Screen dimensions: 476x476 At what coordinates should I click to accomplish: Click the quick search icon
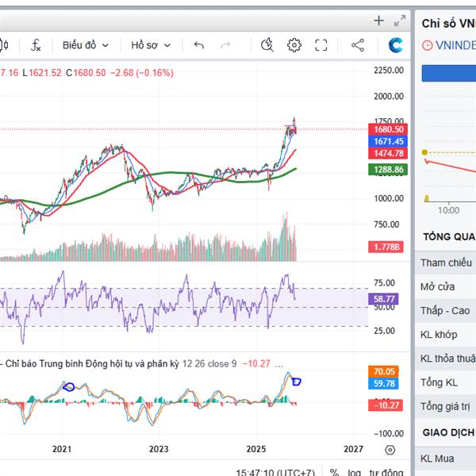click(267, 45)
